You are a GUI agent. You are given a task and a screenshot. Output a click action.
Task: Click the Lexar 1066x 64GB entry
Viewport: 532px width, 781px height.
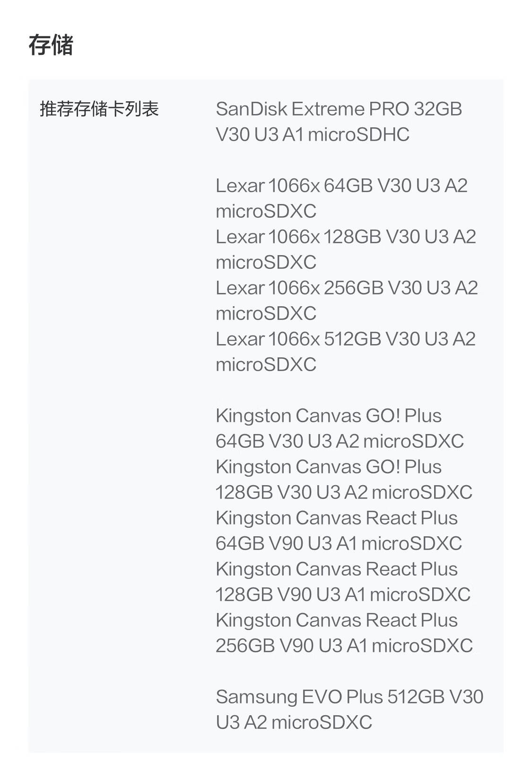341,198
